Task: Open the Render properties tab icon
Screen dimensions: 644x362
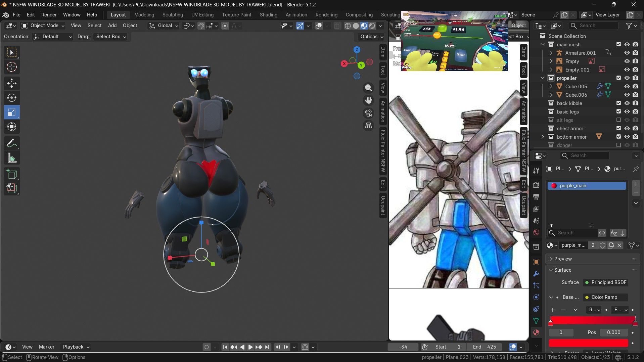Action: coord(536,185)
